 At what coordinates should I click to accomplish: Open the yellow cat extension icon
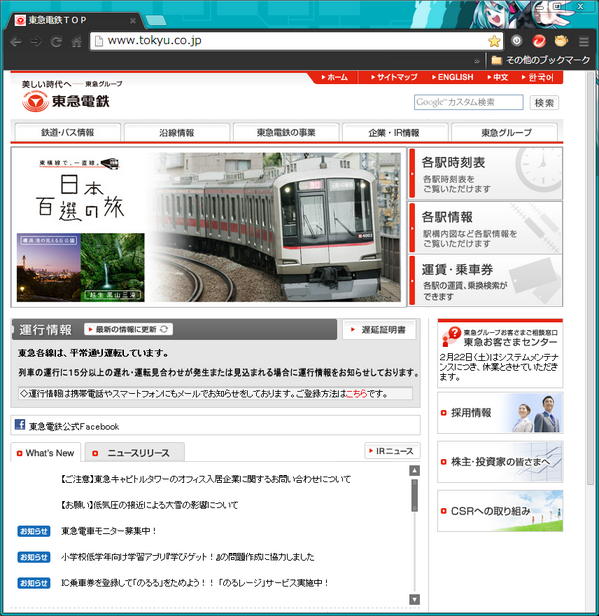[561, 40]
